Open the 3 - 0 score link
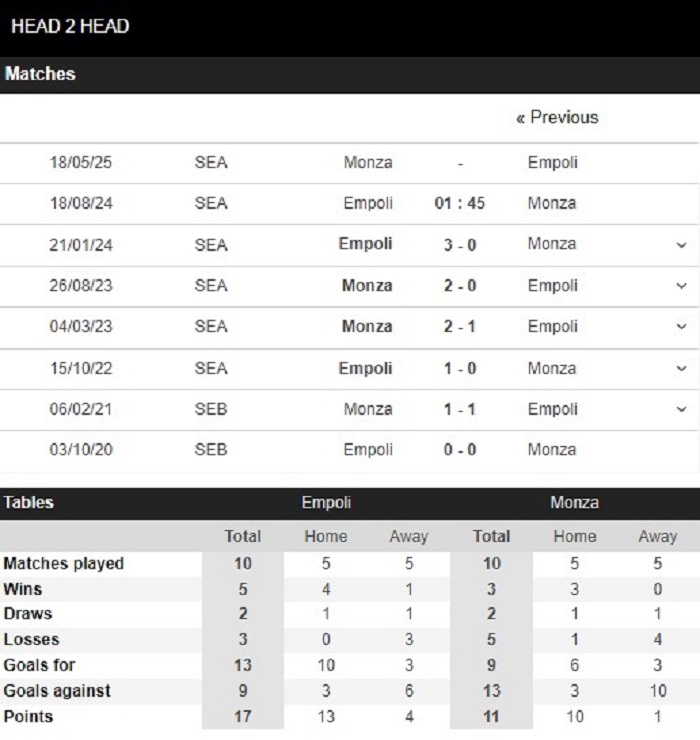Screen dimensions: 700x740 pyautogui.click(x=460, y=245)
